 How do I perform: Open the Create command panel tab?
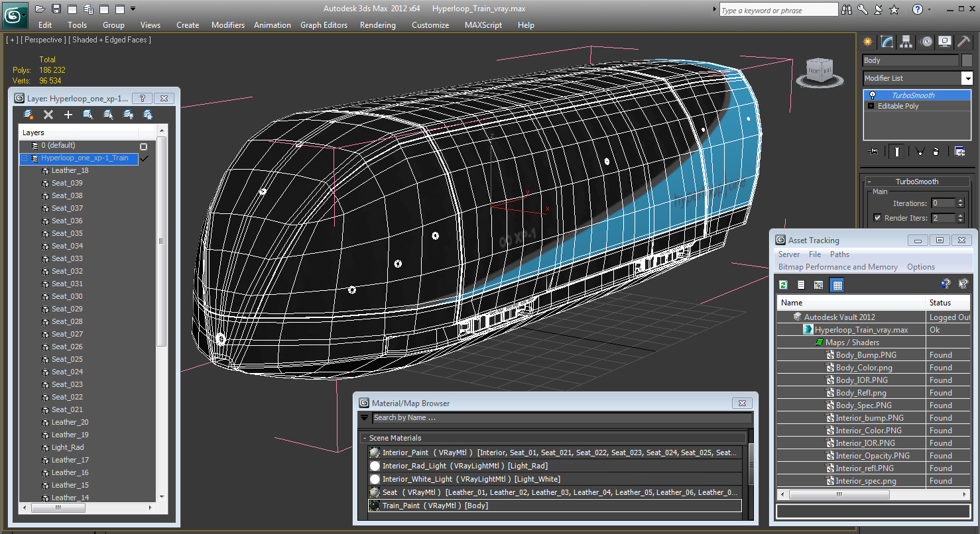(867, 42)
